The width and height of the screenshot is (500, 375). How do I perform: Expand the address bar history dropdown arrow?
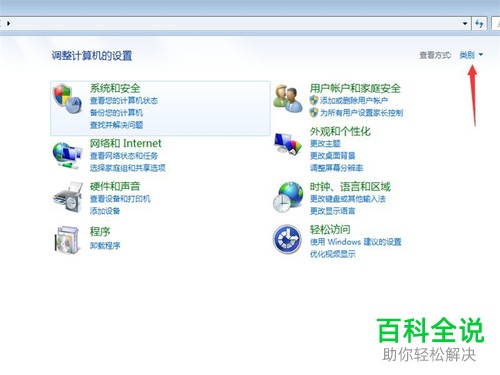pos(465,24)
